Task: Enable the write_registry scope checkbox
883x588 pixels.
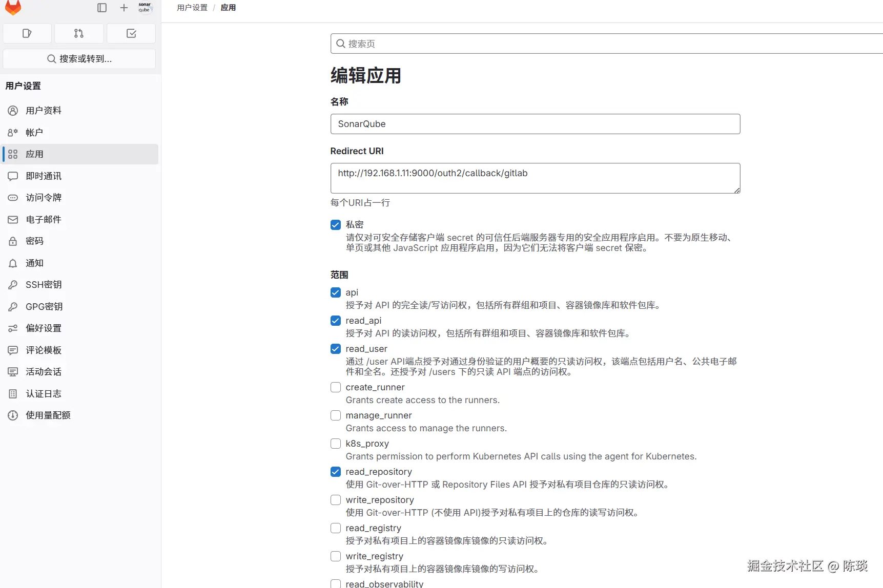Action: coord(336,556)
